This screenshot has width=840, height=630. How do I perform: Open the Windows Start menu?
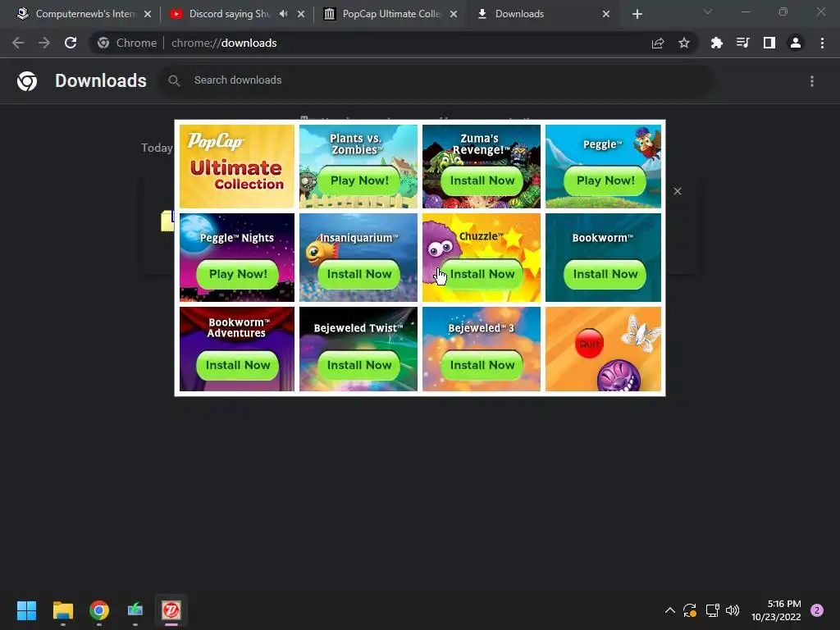26,610
